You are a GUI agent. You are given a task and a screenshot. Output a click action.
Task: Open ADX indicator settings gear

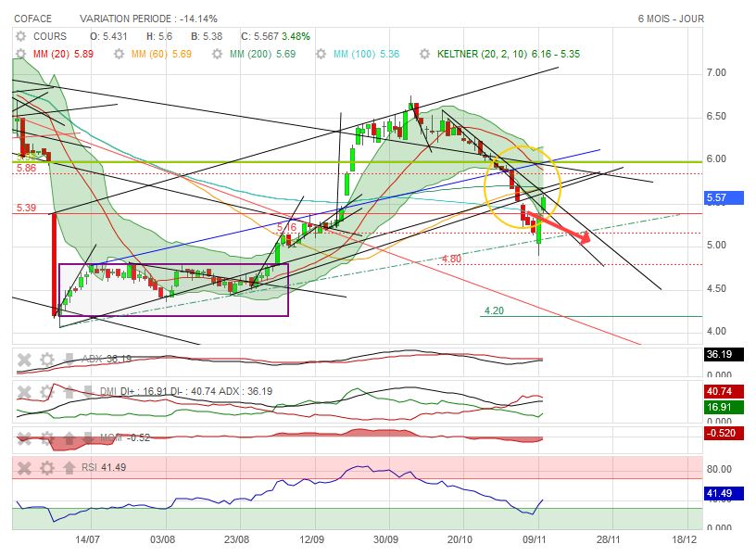(x=46, y=360)
